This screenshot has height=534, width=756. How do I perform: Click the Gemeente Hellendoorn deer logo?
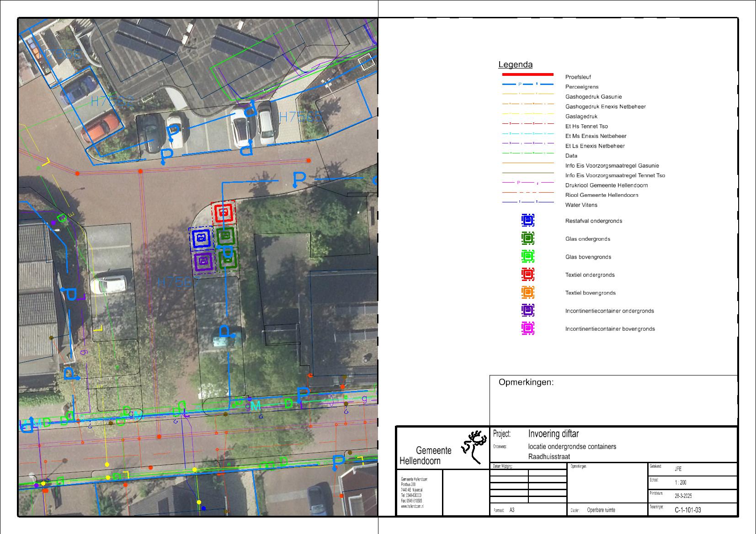tap(474, 446)
